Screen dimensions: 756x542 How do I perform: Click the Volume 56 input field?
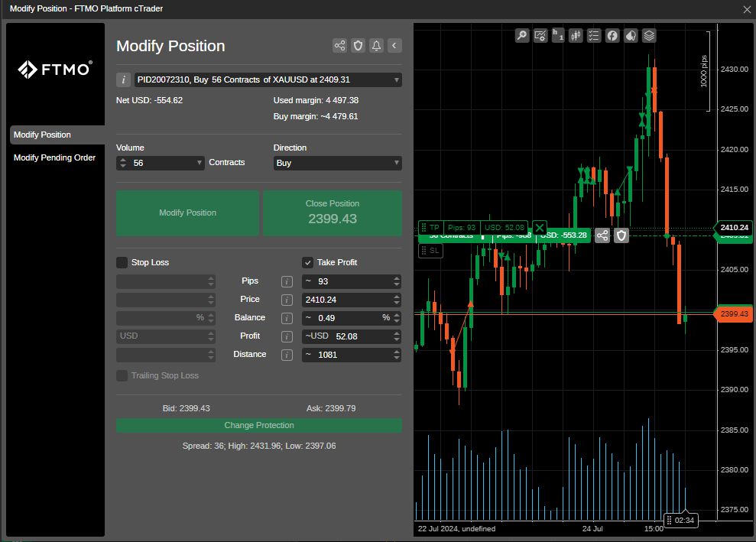[161, 163]
